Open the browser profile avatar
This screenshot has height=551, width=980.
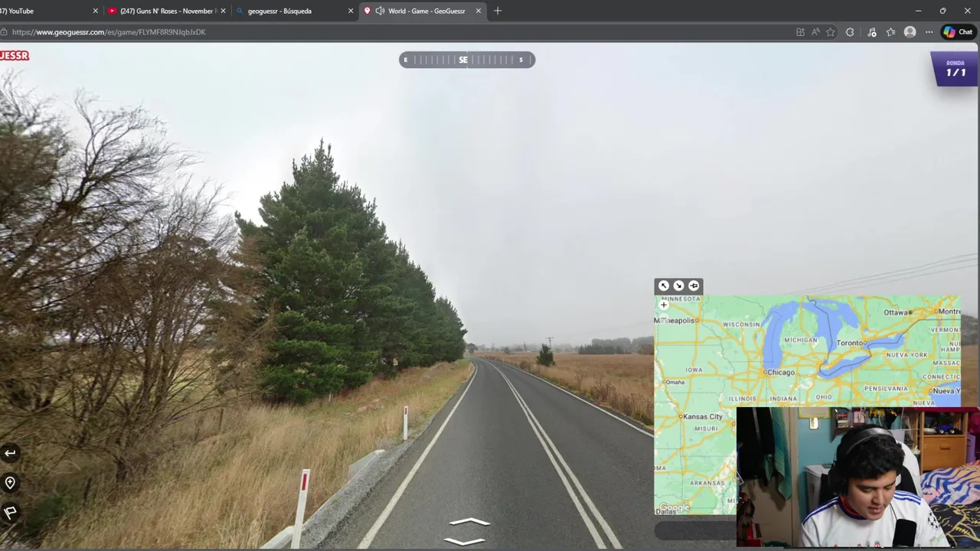(910, 32)
